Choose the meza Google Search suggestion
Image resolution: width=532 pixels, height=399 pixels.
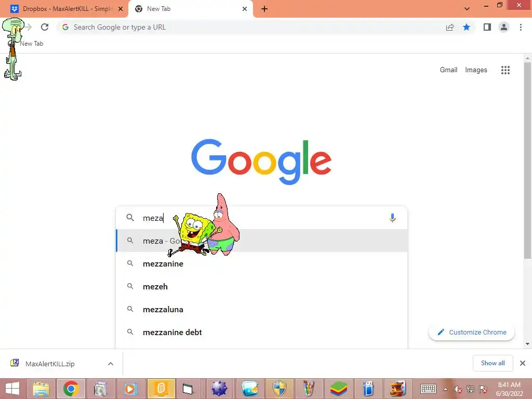(262, 241)
